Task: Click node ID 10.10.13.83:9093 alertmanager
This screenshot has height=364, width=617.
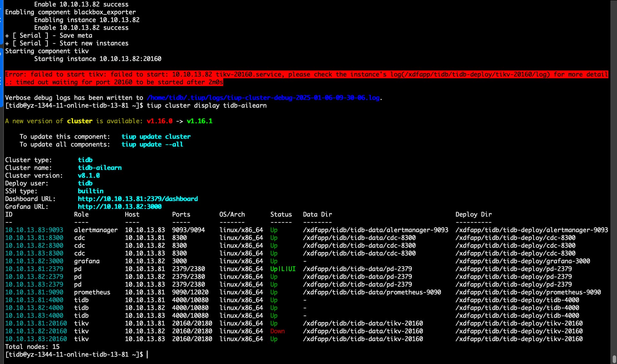Action: click(x=34, y=230)
